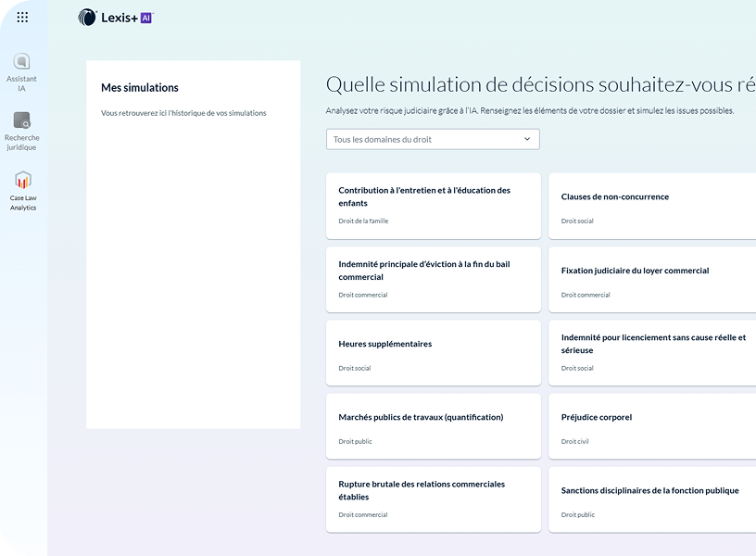The height and width of the screenshot is (556, 756).
Task: Expand the 'Tous les domaines du droit' dropdown
Action: point(432,139)
